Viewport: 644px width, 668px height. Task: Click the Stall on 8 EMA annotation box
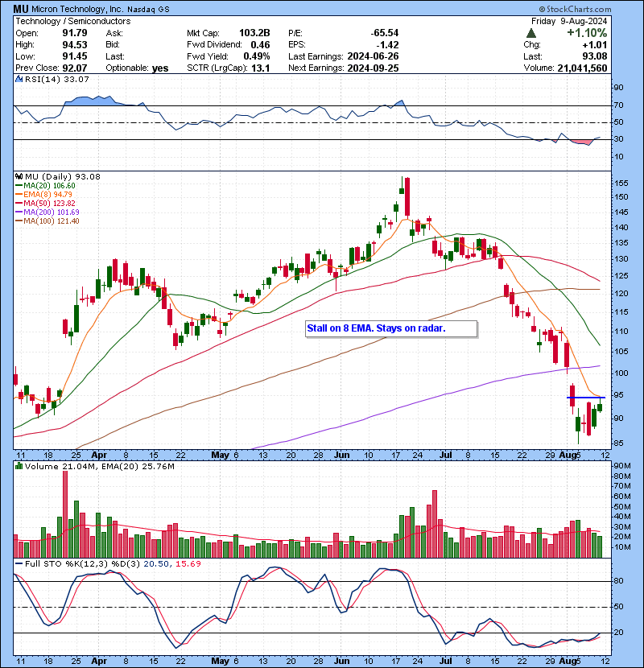(x=391, y=328)
